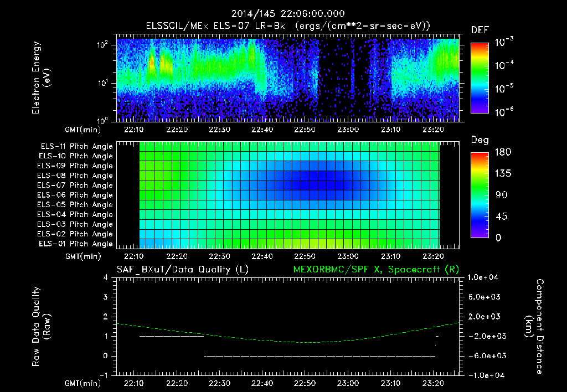The image size is (567, 392).
Task: Click the "1.0e+04" Component Distance tick
Action: (x=483, y=278)
